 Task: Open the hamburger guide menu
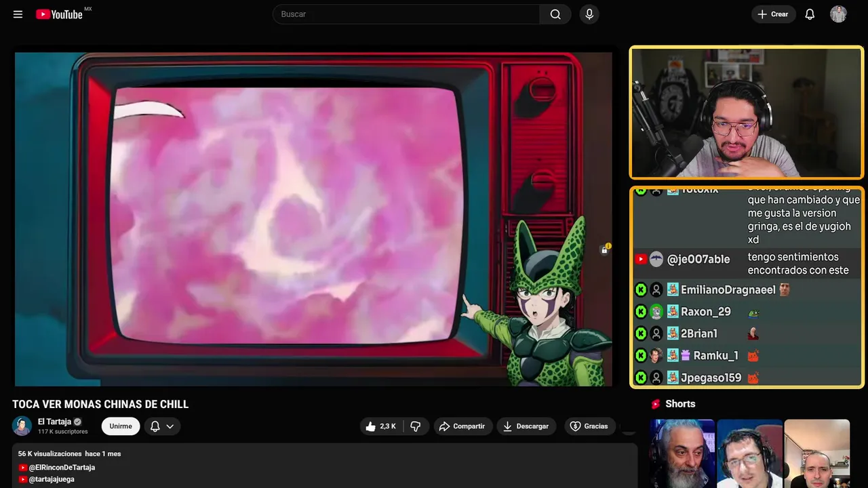[18, 14]
